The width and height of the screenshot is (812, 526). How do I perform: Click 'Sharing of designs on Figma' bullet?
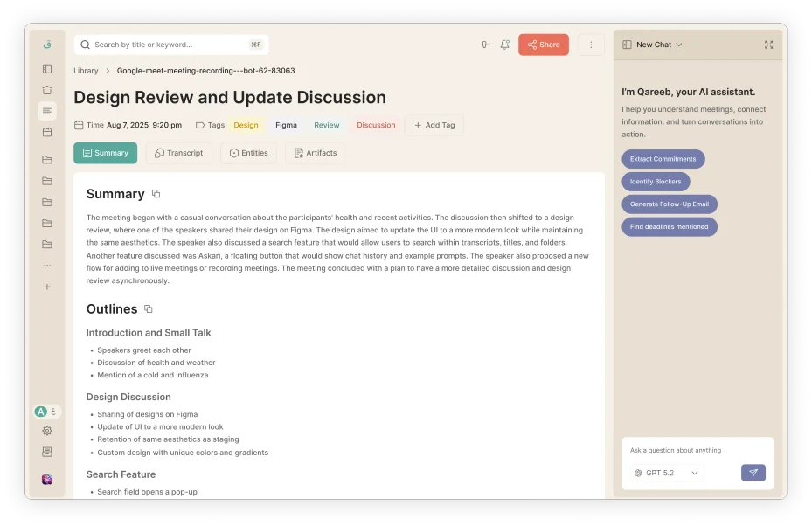coord(148,415)
